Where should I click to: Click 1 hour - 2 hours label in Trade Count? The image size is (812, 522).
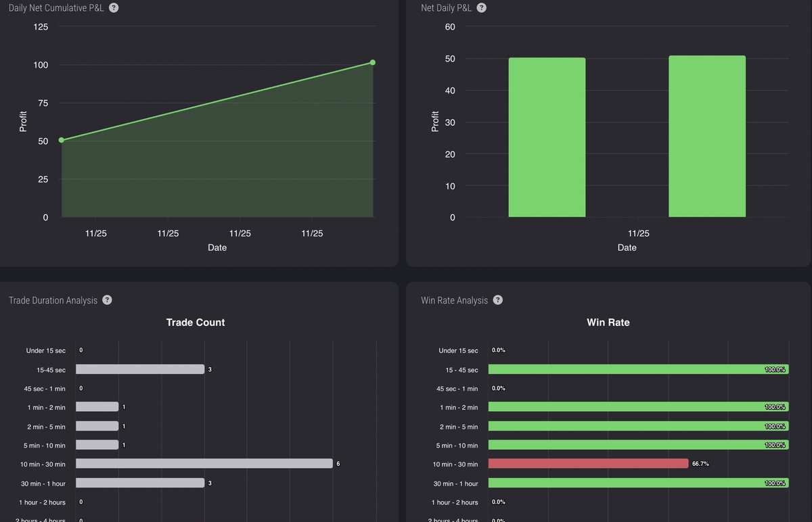42,502
